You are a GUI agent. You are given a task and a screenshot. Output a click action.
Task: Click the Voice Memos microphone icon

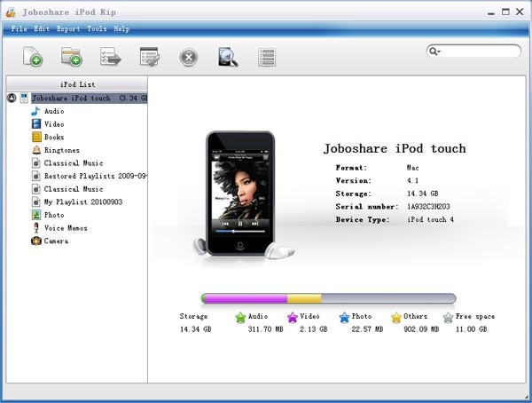click(36, 227)
